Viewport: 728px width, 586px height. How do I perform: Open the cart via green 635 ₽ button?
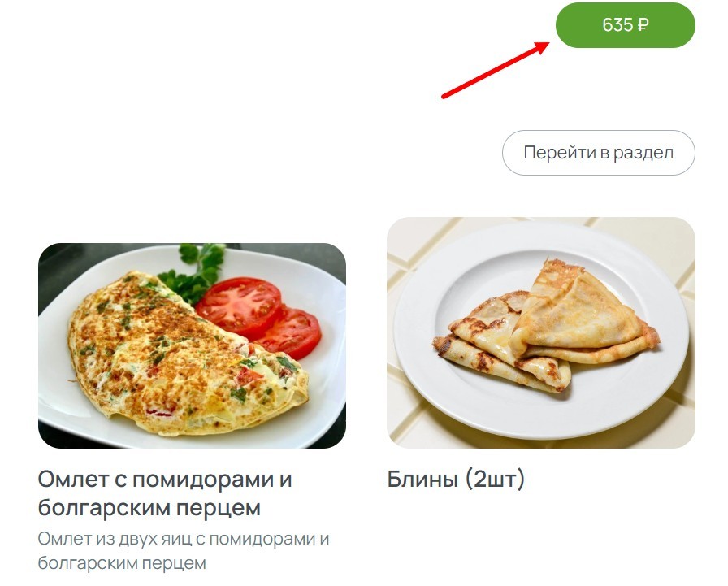pyautogui.click(x=625, y=24)
